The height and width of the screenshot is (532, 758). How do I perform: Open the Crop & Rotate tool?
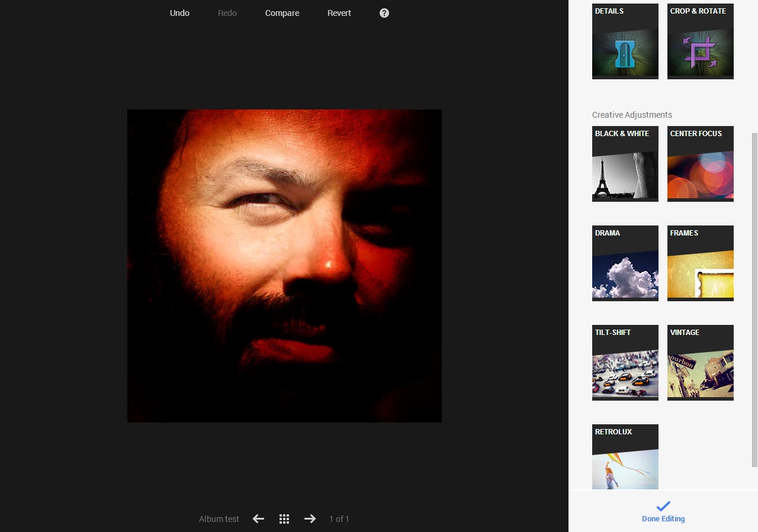point(700,41)
